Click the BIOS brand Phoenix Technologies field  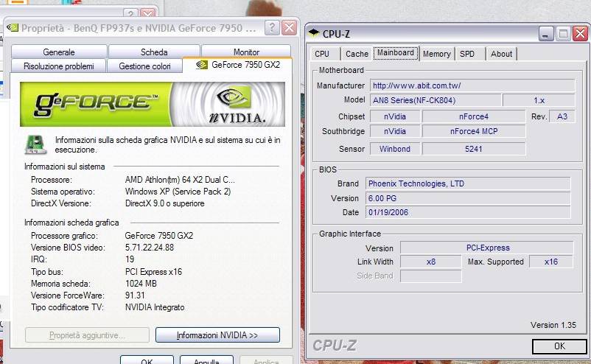(468, 183)
